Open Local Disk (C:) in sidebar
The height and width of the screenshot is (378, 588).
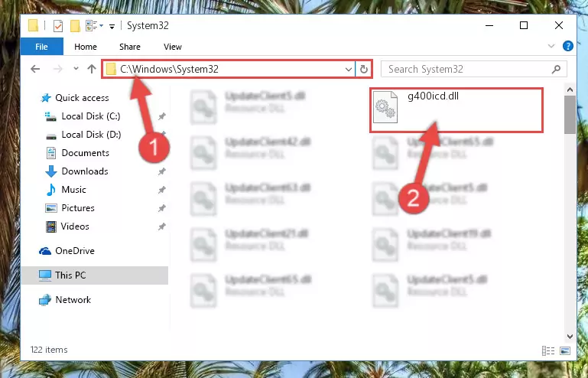pyautogui.click(x=91, y=116)
